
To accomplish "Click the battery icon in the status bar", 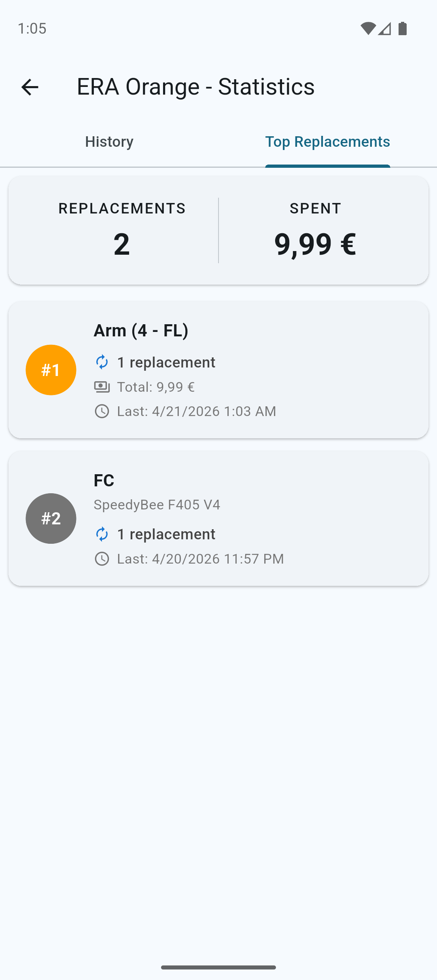I will [x=402, y=28].
